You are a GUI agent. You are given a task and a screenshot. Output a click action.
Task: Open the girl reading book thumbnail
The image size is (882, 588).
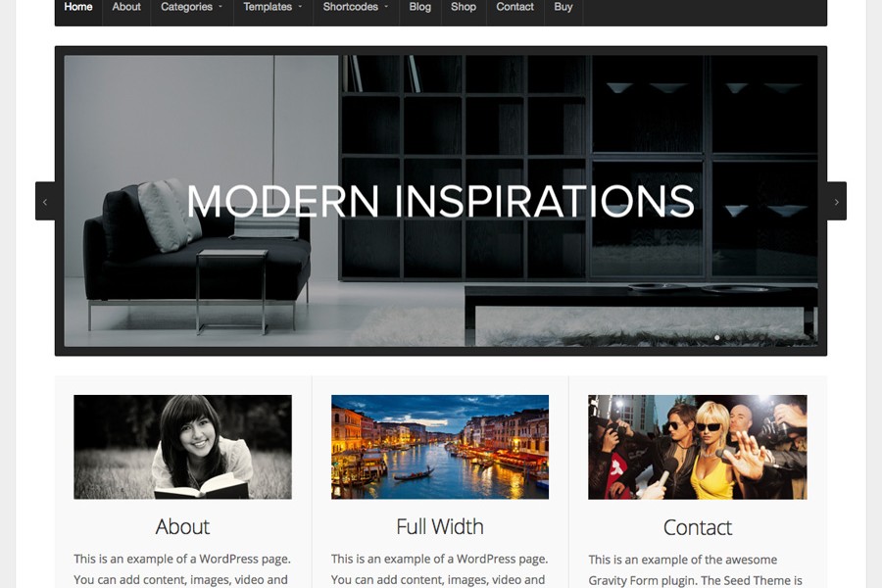tap(183, 447)
